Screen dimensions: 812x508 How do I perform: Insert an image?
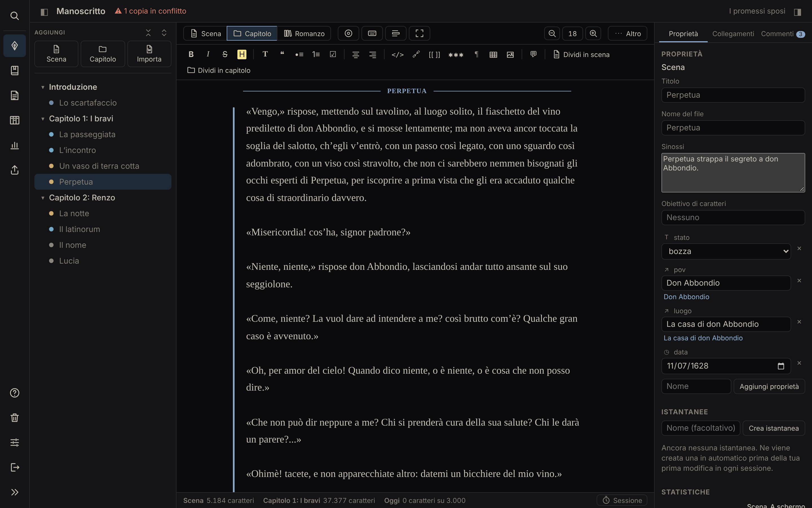[x=510, y=54]
